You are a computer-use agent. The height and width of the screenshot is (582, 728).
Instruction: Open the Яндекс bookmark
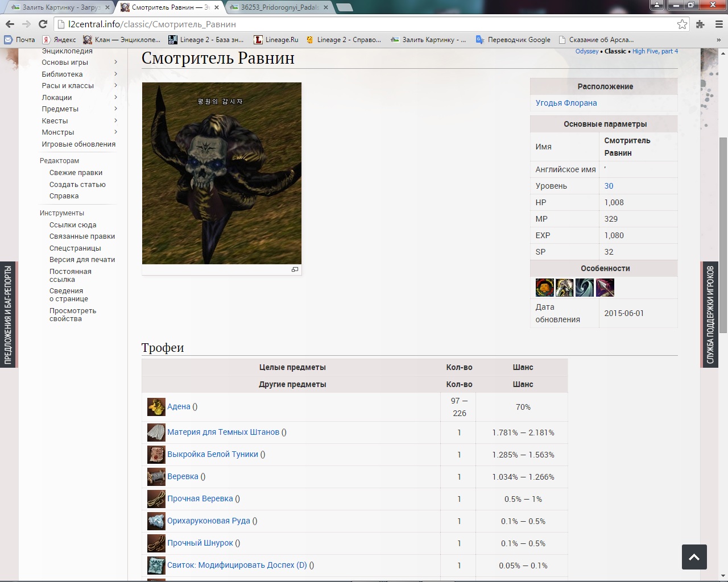(x=59, y=40)
